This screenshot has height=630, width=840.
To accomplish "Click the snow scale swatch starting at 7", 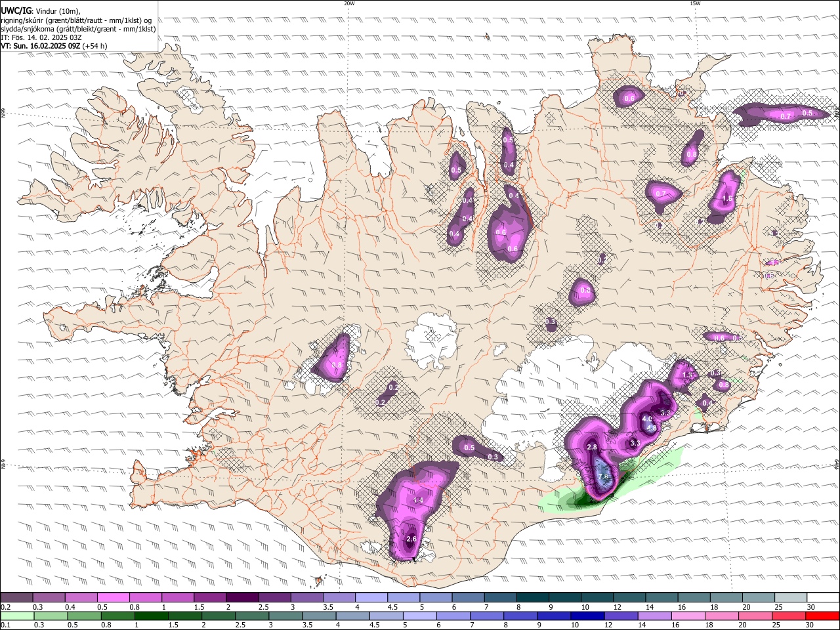I will point(500,598).
